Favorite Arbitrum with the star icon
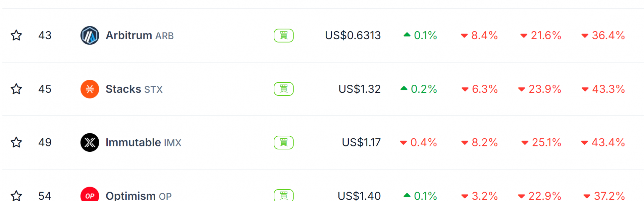 [16, 35]
